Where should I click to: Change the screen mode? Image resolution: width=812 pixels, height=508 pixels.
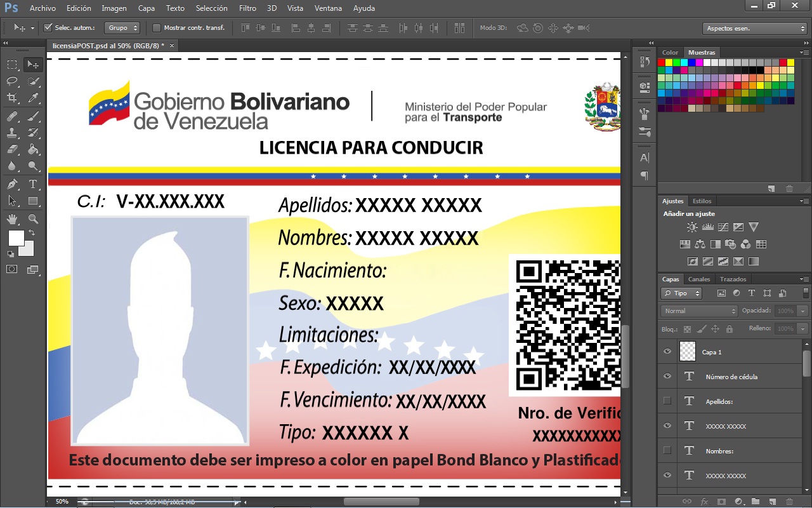coord(33,269)
